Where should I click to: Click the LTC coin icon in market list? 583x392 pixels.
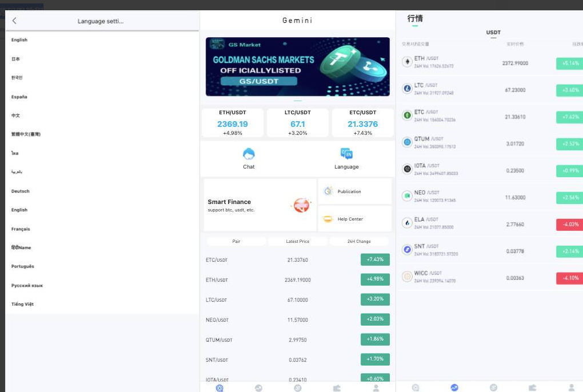[407, 89]
